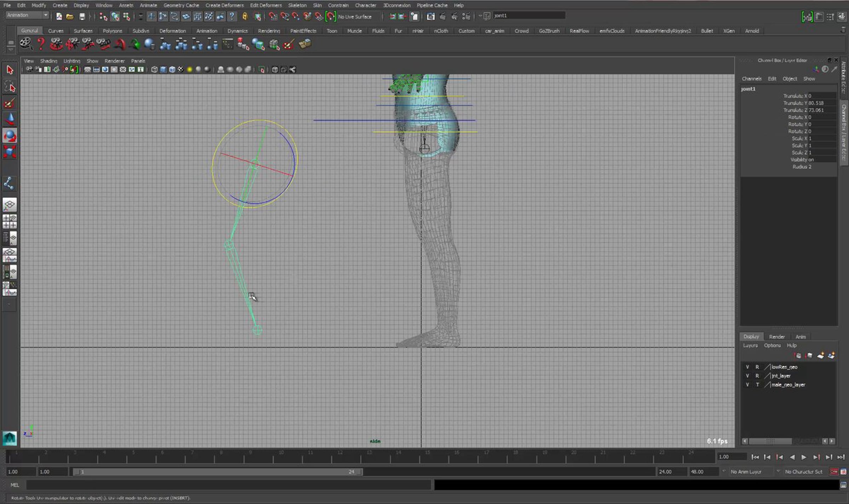Open the Layers menu in Layer Editor
849x504 pixels.
750,346
